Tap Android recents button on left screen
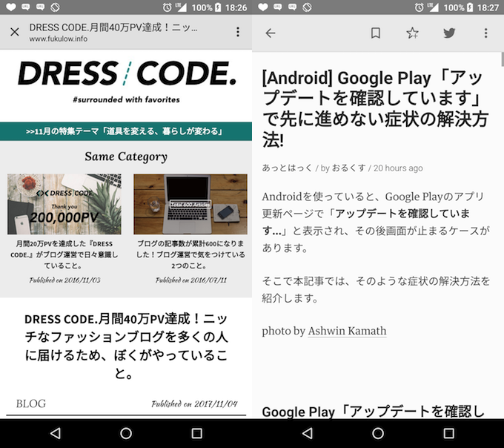This screenshot has height=448, width=504. tap(196, 433)
